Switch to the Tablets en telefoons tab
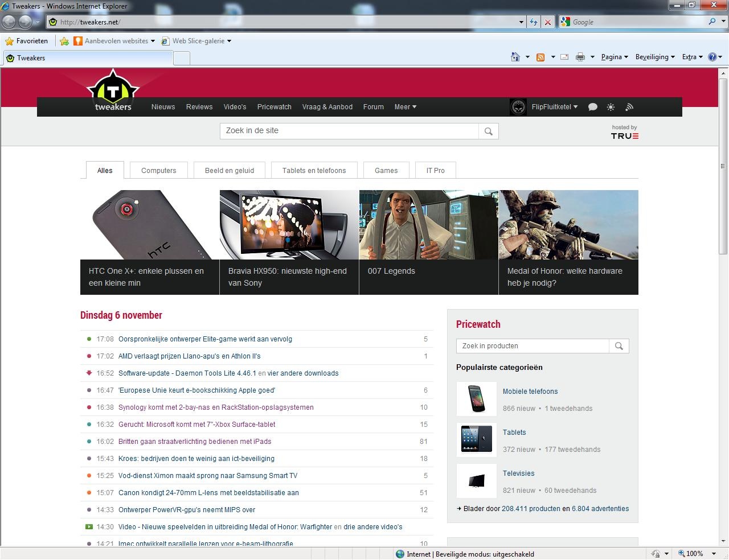729x560 pixels. click(x=314, y=171)
